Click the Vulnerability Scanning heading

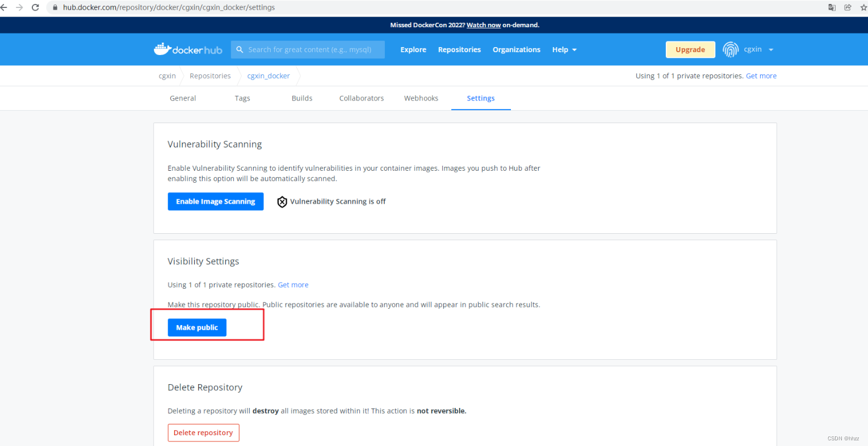[215, 144]
